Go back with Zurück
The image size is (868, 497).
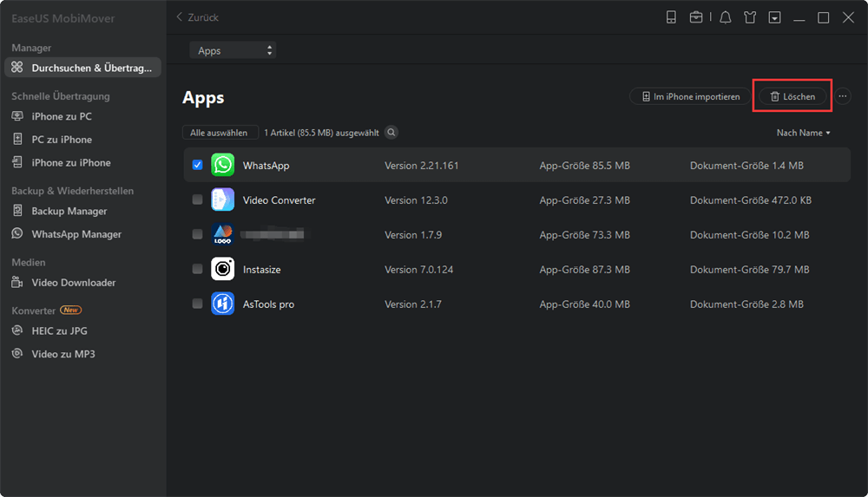(197, 17)
